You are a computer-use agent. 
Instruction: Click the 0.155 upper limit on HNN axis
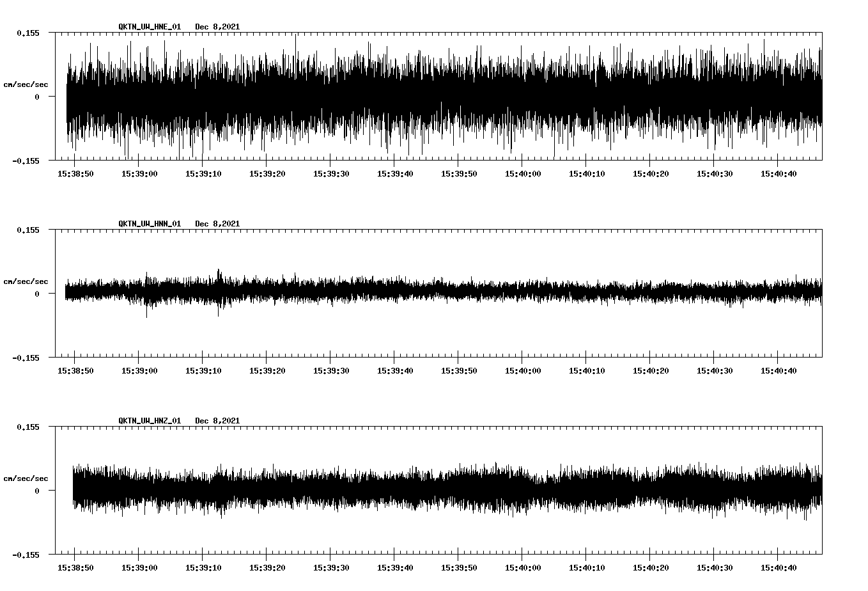pyautogui.click(x=27, y=230)
